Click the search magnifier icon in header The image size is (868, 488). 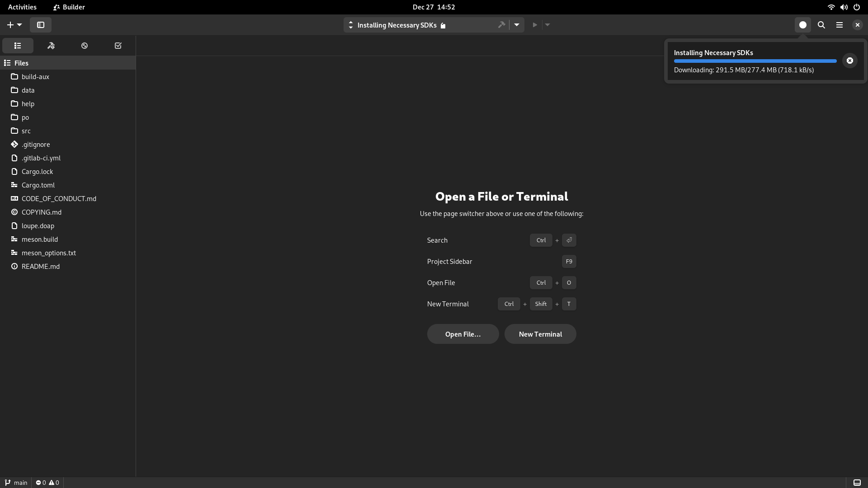coord(821,25)
